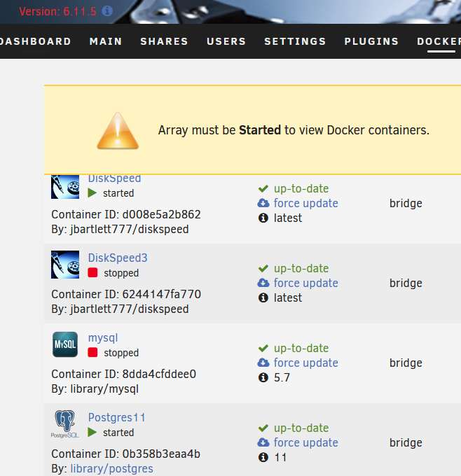This screenshot has width=461, height=476.
Task: Open the Postgres11 container name link
Action: click(x=116, y=417)
